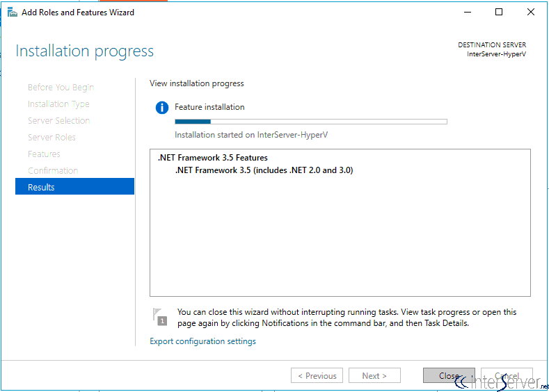Close the wizard with title bar X

point(531,13)
